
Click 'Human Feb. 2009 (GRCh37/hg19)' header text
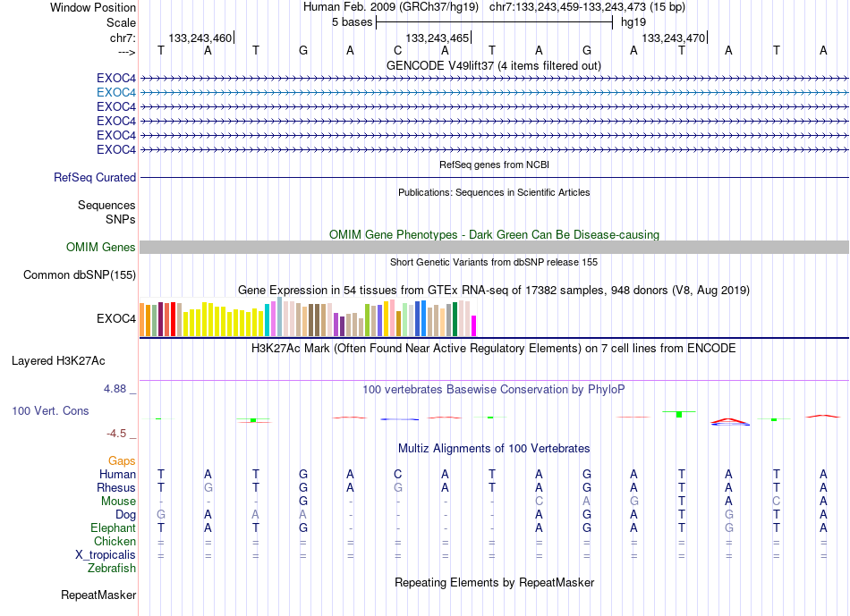pos(391,7)
